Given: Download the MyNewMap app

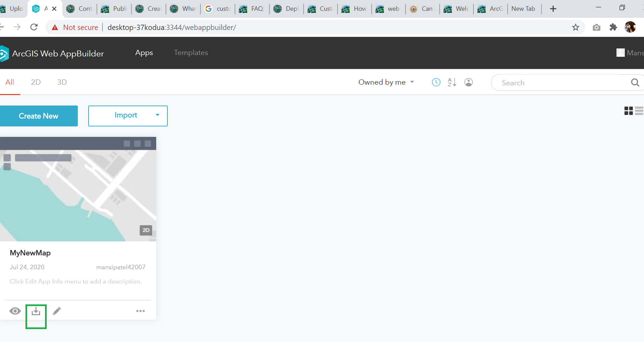Looking at the screenshot, I should [x=36, y=311].
